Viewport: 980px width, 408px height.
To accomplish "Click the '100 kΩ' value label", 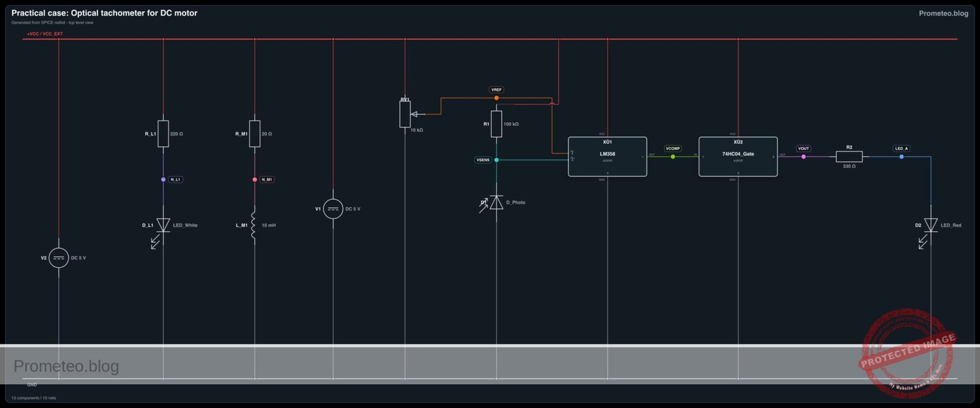I will [511, 124].
